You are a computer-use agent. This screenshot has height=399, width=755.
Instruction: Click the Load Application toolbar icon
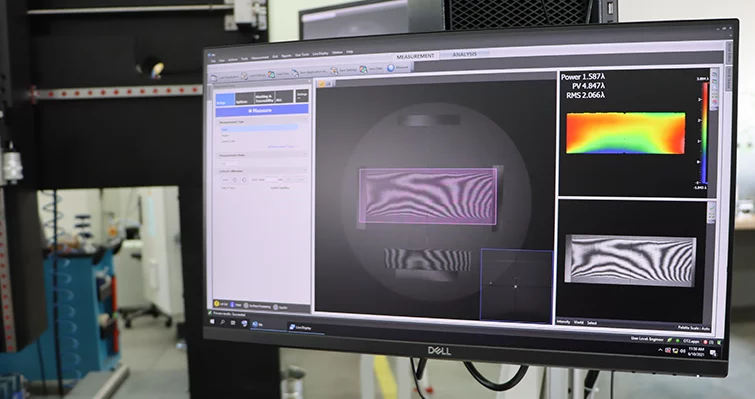point(214,77)
